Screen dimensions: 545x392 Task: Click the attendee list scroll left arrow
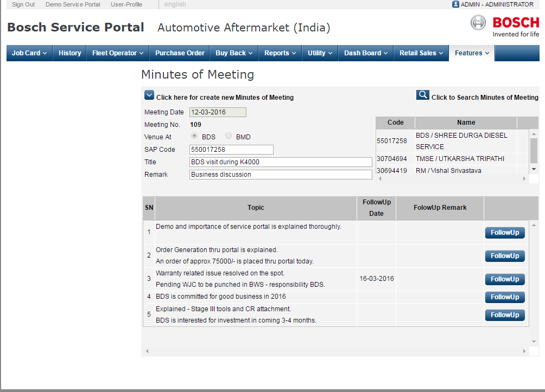[380, 178]
